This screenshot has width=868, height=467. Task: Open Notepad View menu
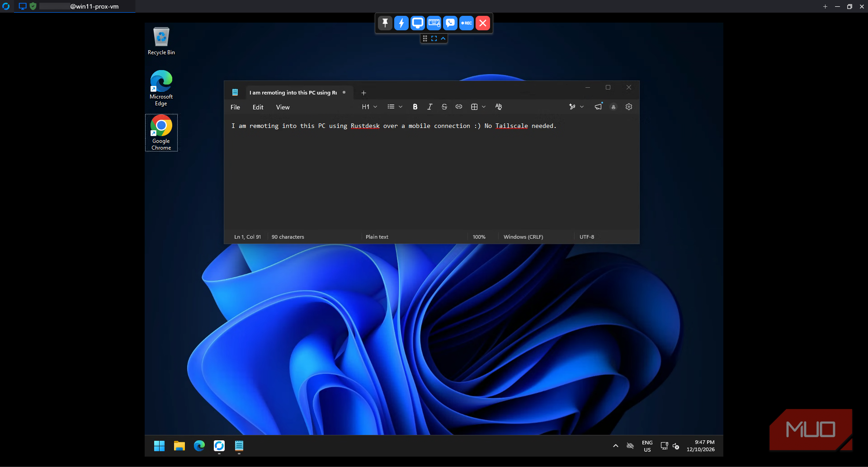pos(283,107)
